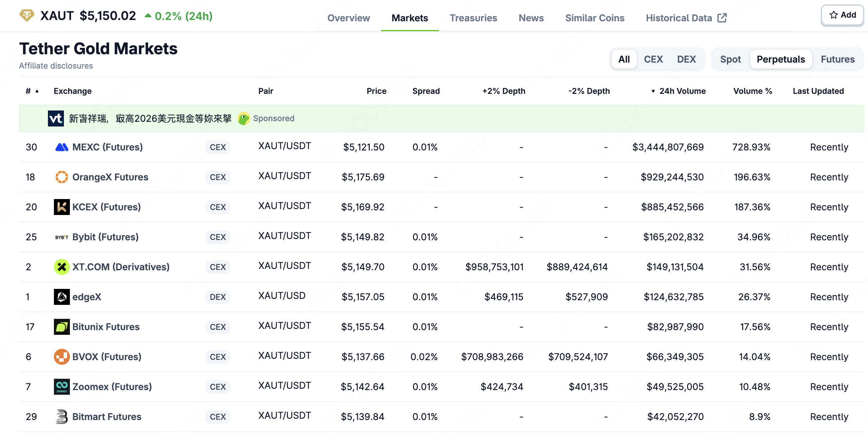Switch to the Spot markets filter

pos(730,59)
